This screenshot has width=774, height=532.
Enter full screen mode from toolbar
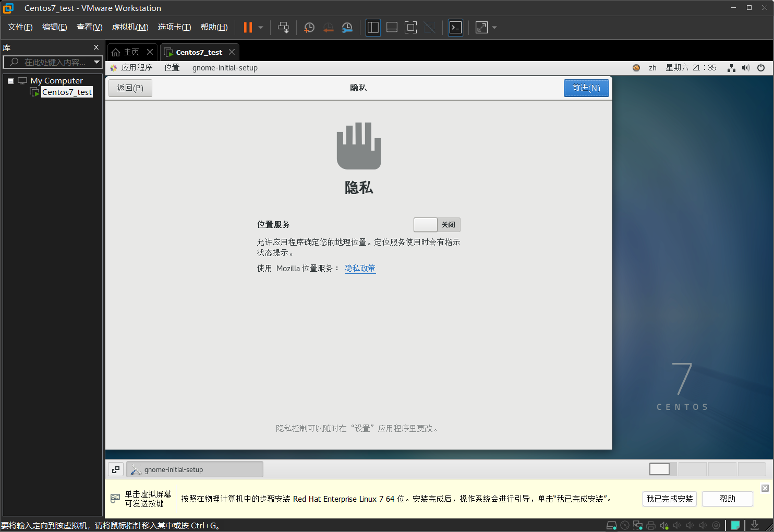[410, 28]
